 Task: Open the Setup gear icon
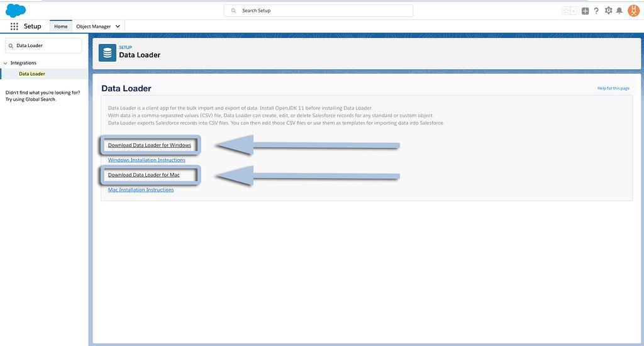[608, 11]
